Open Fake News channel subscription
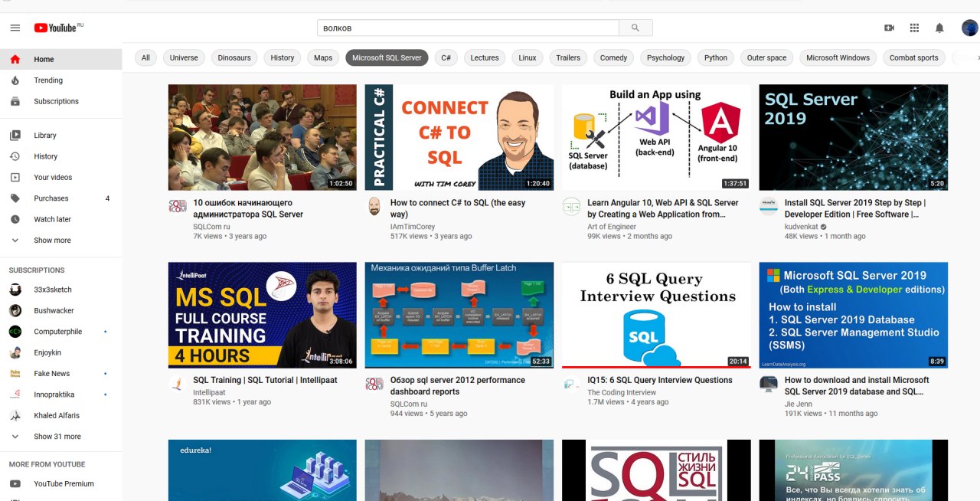 (x=61, y=374)
